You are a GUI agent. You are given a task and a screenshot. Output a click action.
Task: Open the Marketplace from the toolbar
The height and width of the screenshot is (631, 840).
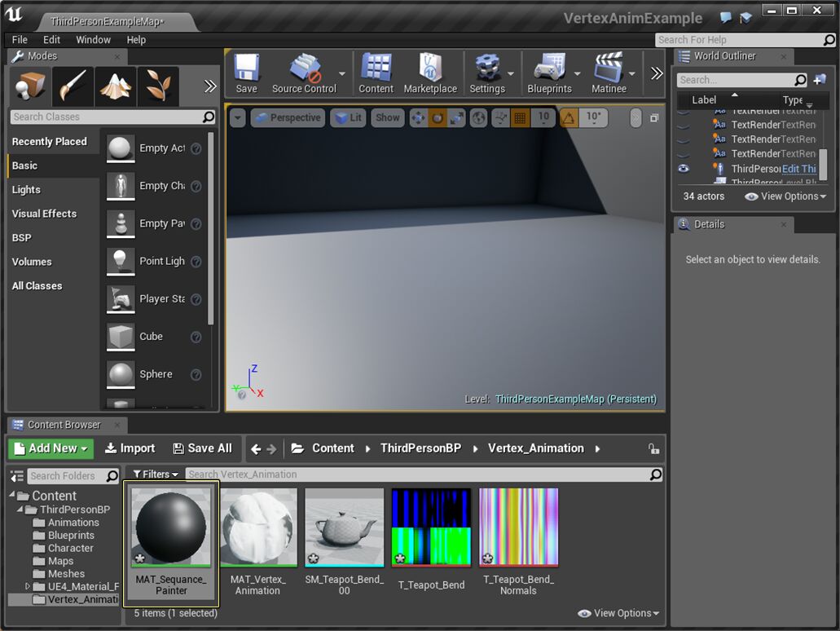point(430,73)
